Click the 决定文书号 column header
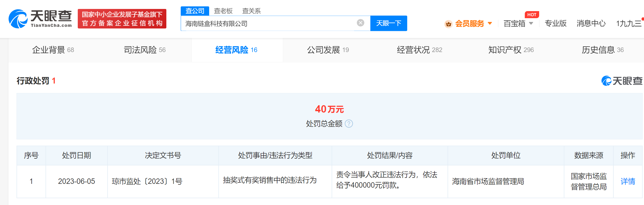Viewport: 644px width, 205px height. 163,155
